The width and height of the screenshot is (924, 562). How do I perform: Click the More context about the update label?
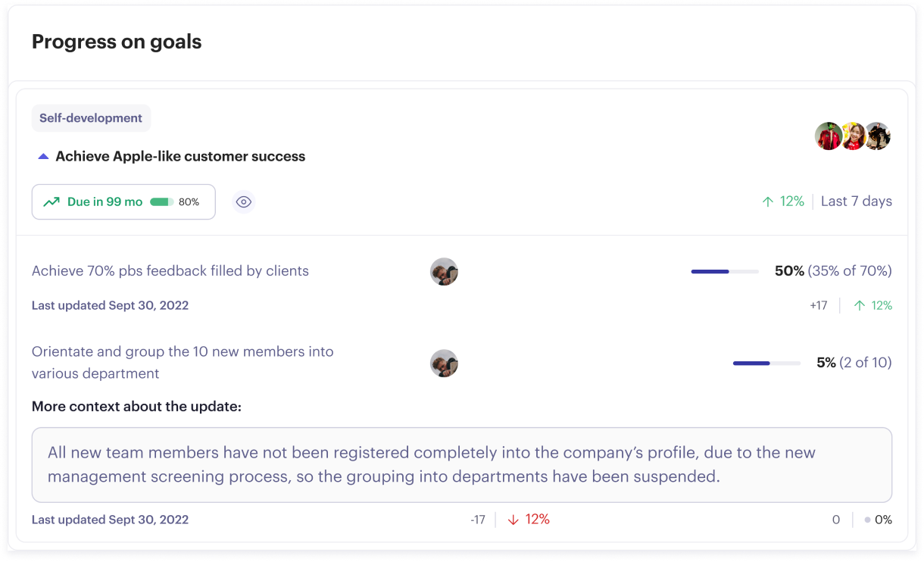(x=136, y=407)
